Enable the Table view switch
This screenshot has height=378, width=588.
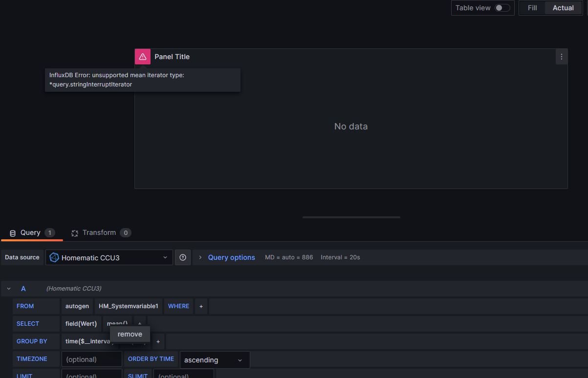502,8
